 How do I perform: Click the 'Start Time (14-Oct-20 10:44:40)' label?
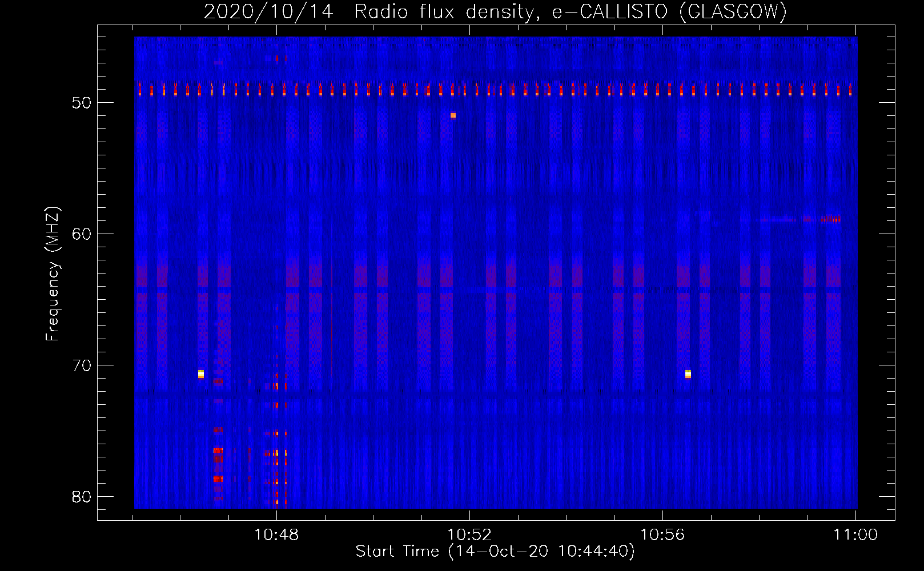coord(495,552)
